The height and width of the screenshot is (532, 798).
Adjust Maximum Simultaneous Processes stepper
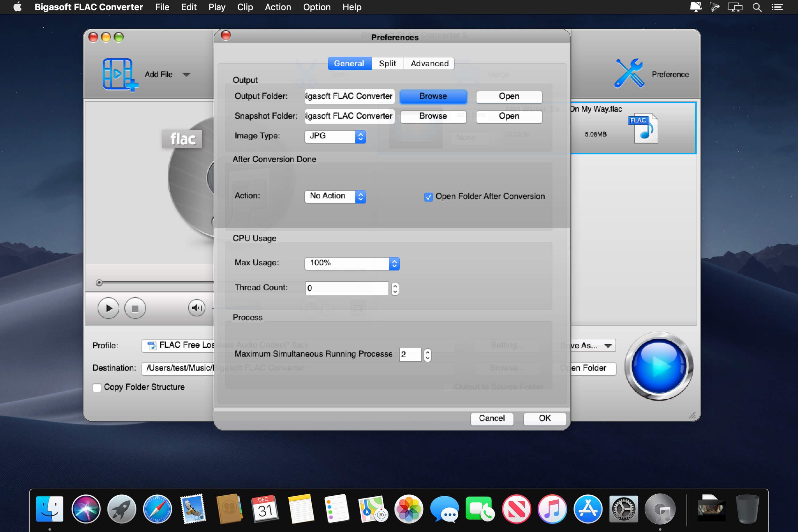(x=427, y=355)
